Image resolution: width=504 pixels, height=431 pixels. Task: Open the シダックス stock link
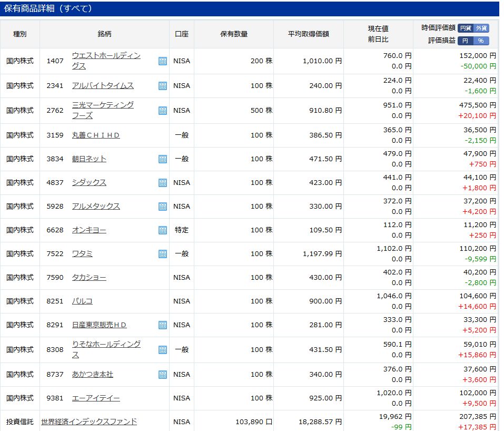click(x=89, y=183)
